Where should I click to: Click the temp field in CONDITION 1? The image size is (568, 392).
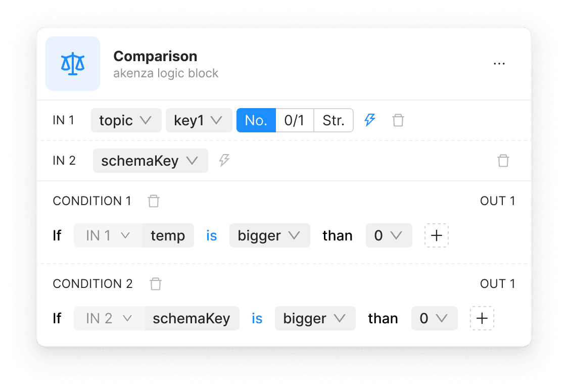coord(168,235)
